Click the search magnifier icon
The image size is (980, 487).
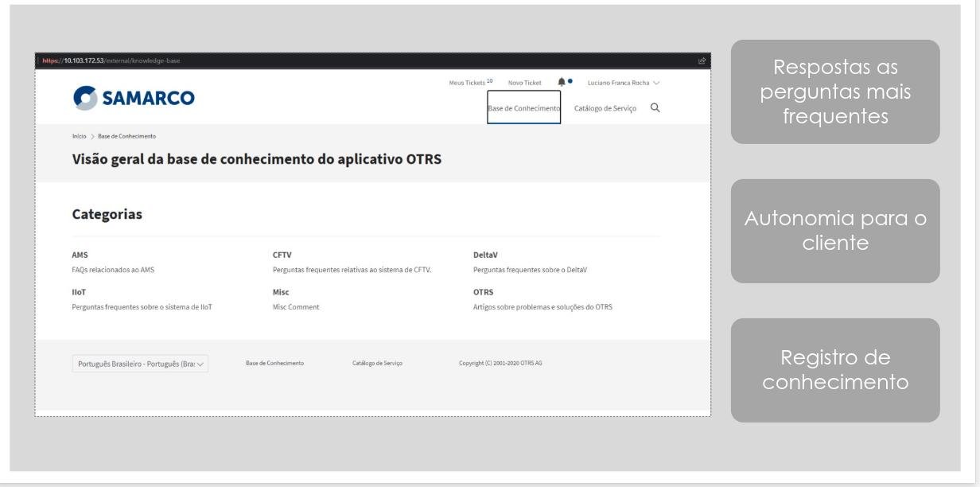pyautogui.click(x=655, y=108)
